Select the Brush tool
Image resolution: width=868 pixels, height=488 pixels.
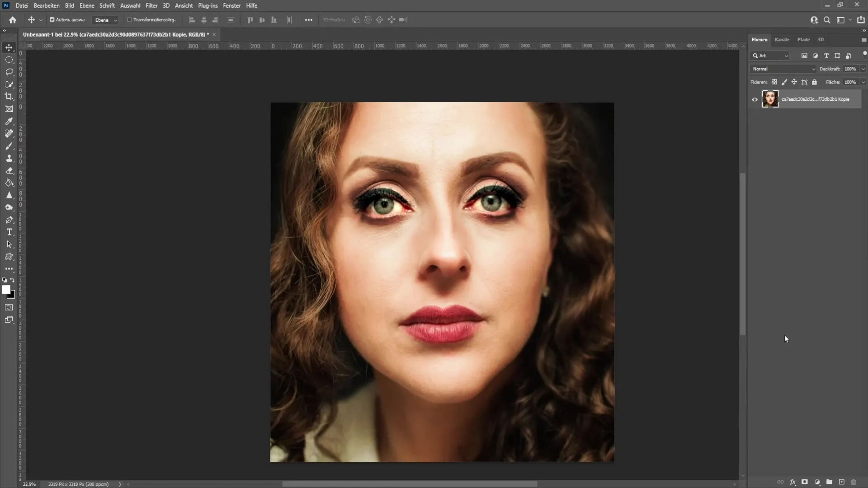(9, 146)
